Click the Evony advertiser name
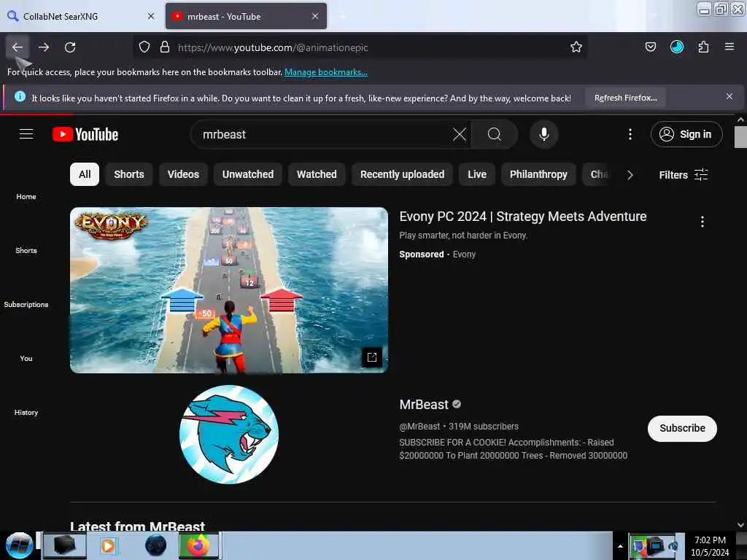The height and width of the screenshot is (560, 747). (x=464, y=254)
